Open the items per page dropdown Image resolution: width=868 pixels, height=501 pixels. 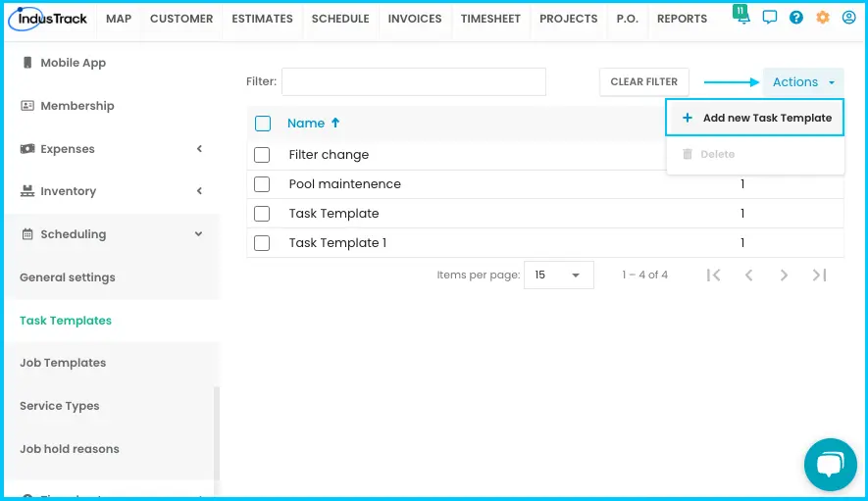click(558, 276)
